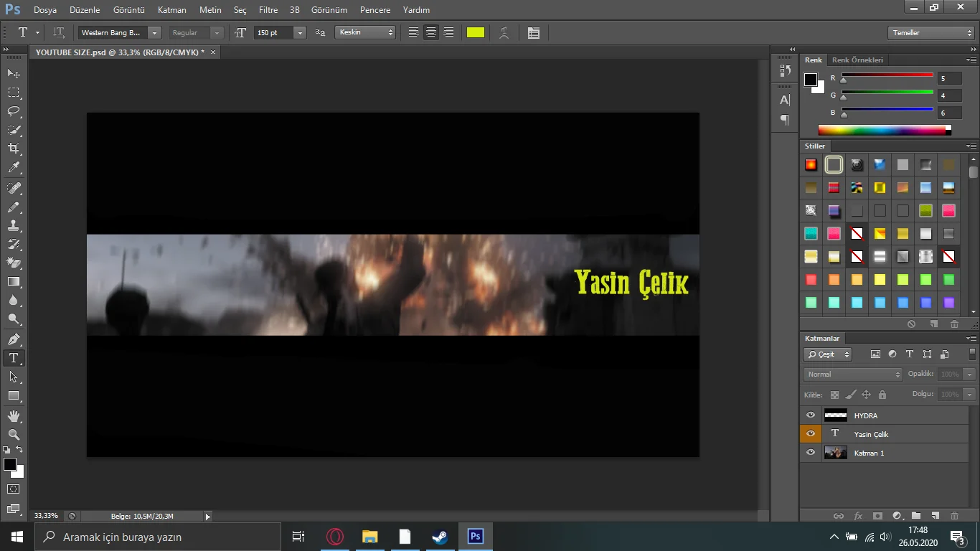Click the Create Warped Text icon

point(504,33)
